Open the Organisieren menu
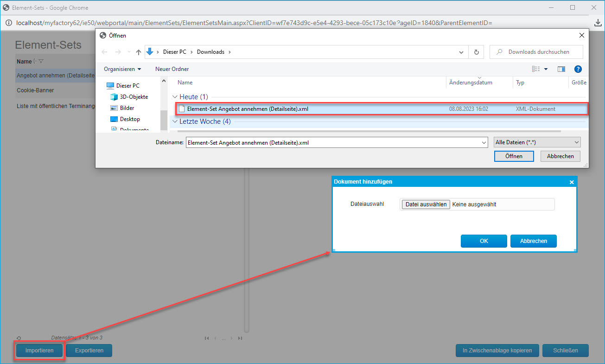The width and height of the screenshot is (605, 364). [122, 69]
